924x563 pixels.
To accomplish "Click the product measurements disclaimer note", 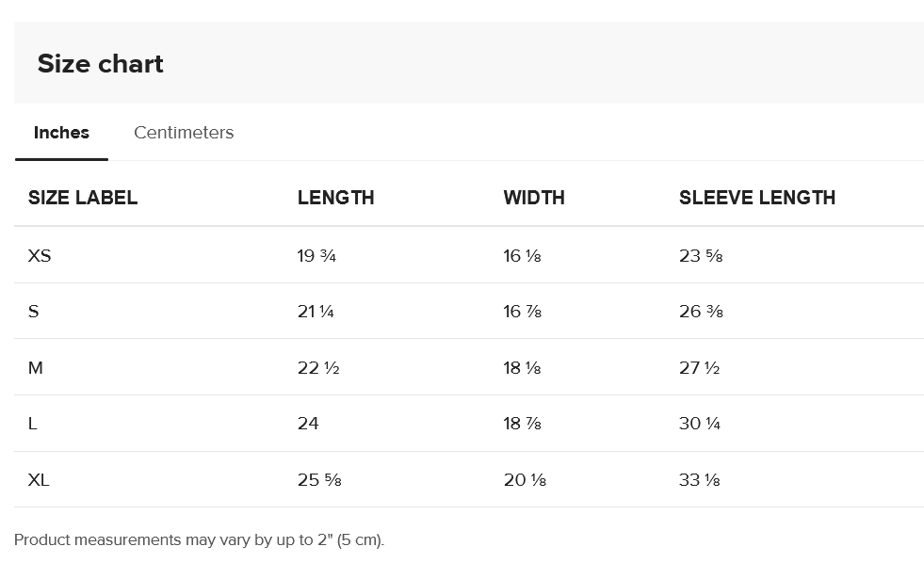I will pyautogui.click(x=199, y=540).
